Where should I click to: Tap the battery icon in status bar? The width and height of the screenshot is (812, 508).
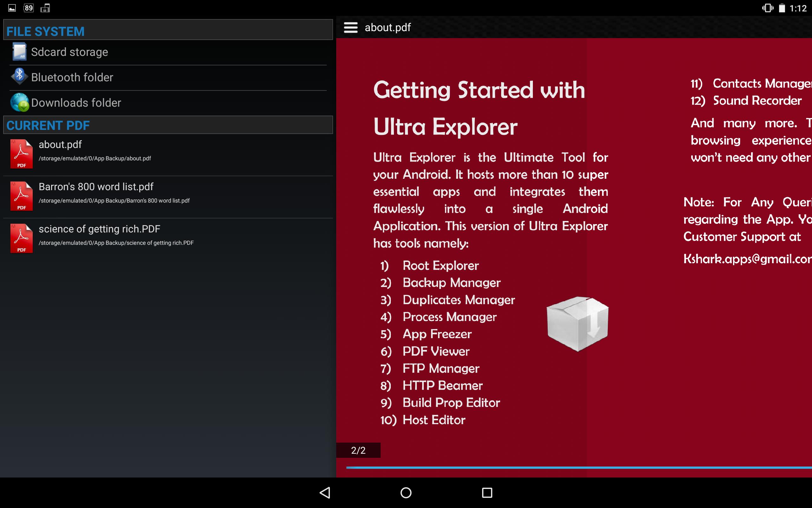782,8
